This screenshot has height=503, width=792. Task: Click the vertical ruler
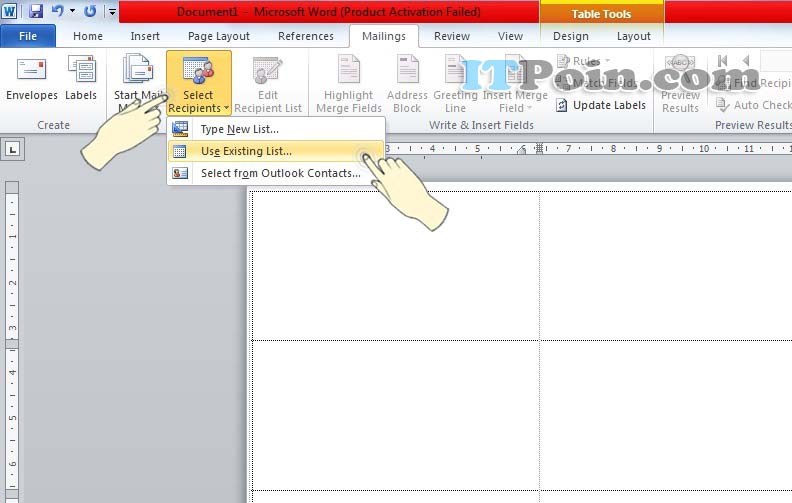tap(12, 342)
